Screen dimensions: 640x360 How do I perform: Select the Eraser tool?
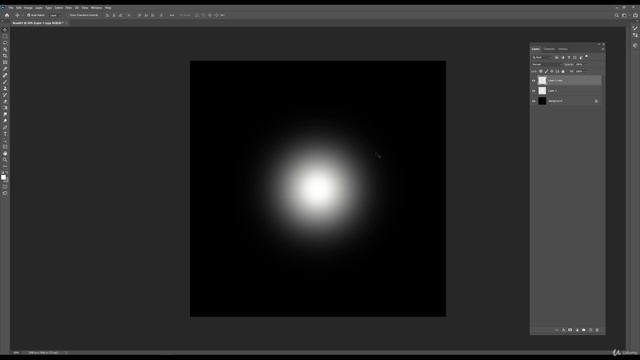pyautogui.click(x=5, y=102)
